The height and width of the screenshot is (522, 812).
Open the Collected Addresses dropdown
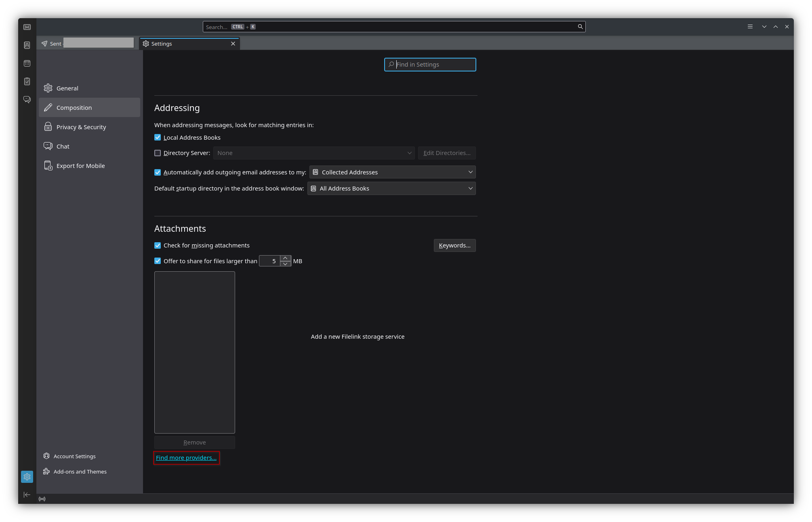392,172
